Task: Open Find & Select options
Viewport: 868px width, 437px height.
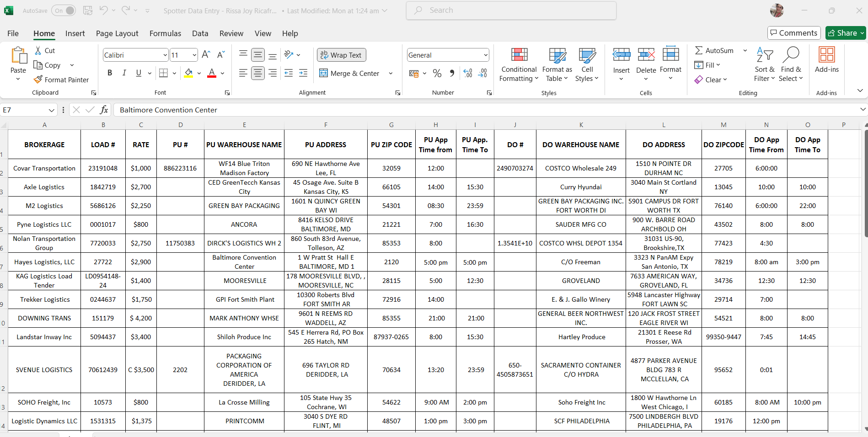Action: pyautogui.click(x=791, y=64)
